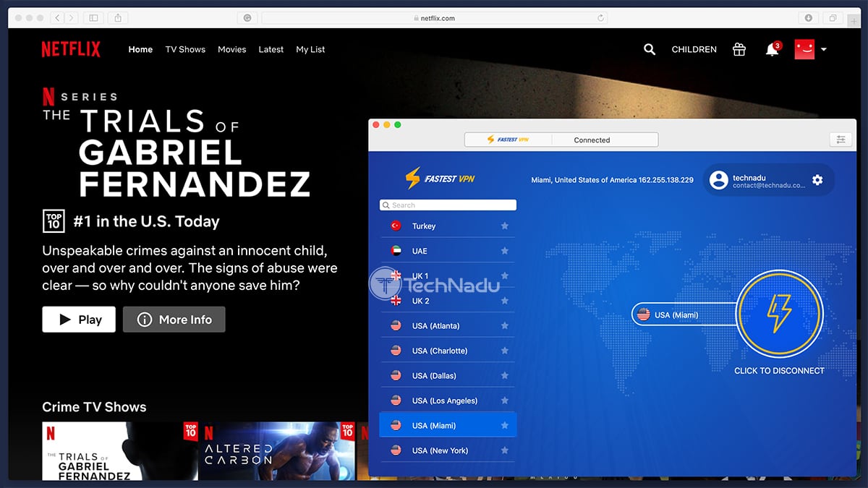Click Safari forward navigation arrow
Screen dimensions: 868x488
[x=72, y=17]
